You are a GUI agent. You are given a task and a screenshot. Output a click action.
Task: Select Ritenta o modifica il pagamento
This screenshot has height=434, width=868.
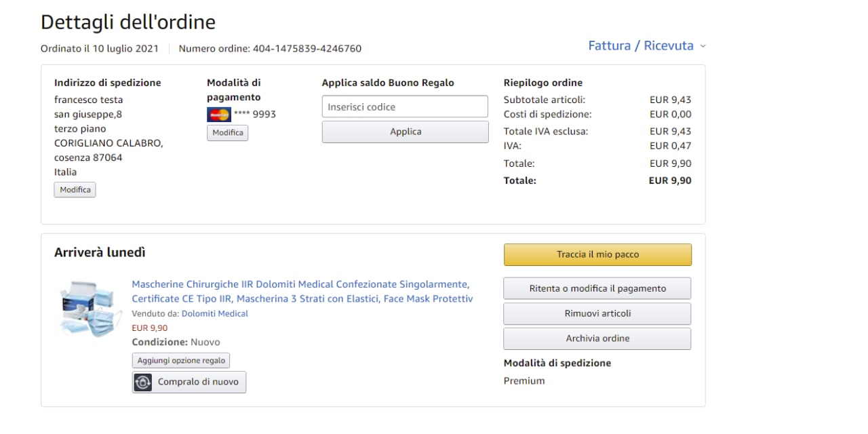(x=597, y=288)
